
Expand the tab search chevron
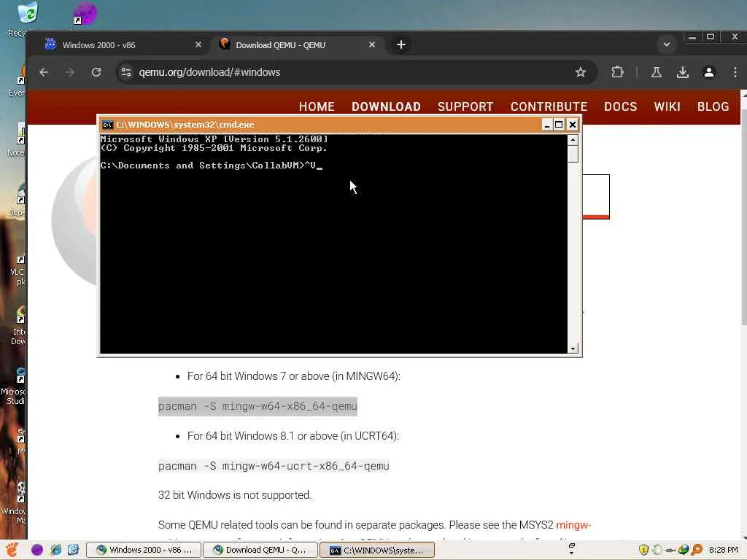click(x=667, y=44)
